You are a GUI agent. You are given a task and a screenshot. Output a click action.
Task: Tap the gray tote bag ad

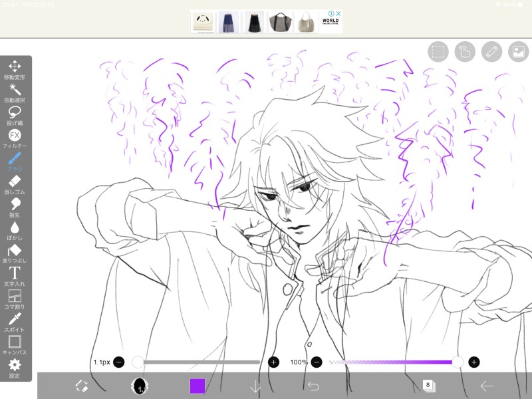click(280, 22)
